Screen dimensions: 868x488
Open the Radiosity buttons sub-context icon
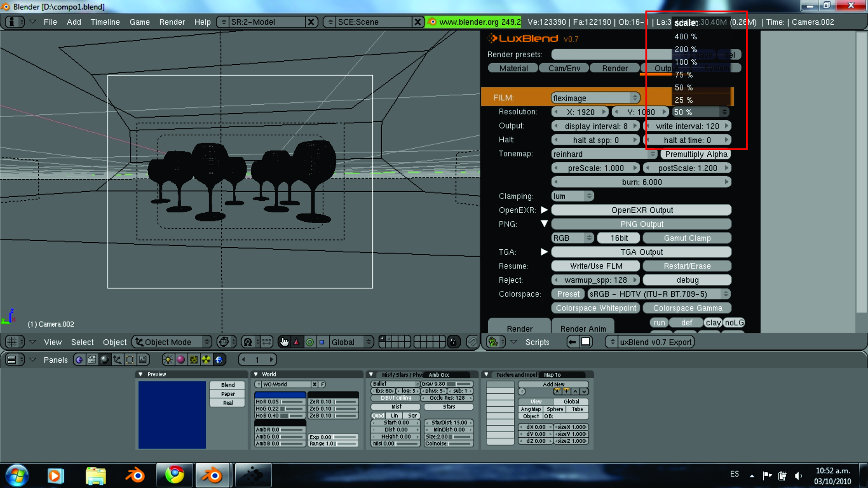pos(206,360)
